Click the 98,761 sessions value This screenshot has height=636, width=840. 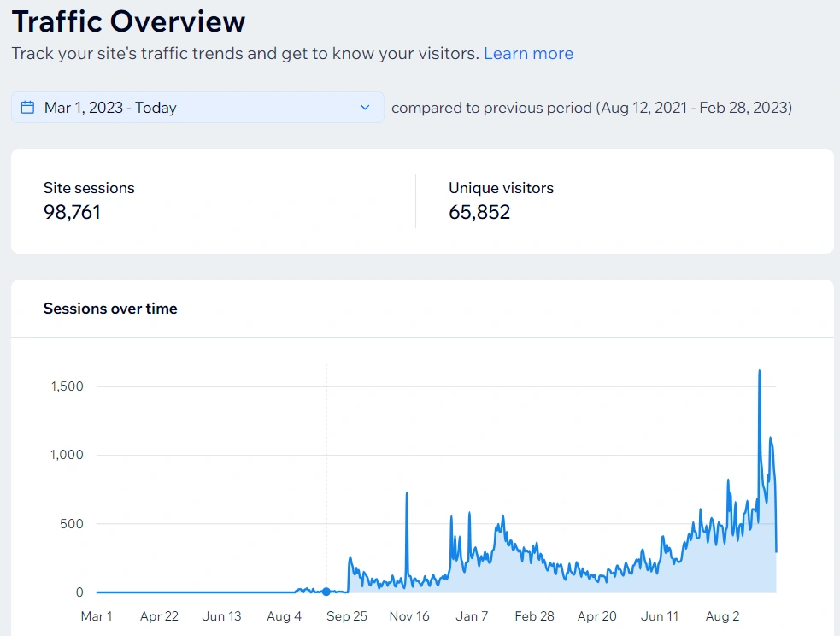(x=72, y=212)
